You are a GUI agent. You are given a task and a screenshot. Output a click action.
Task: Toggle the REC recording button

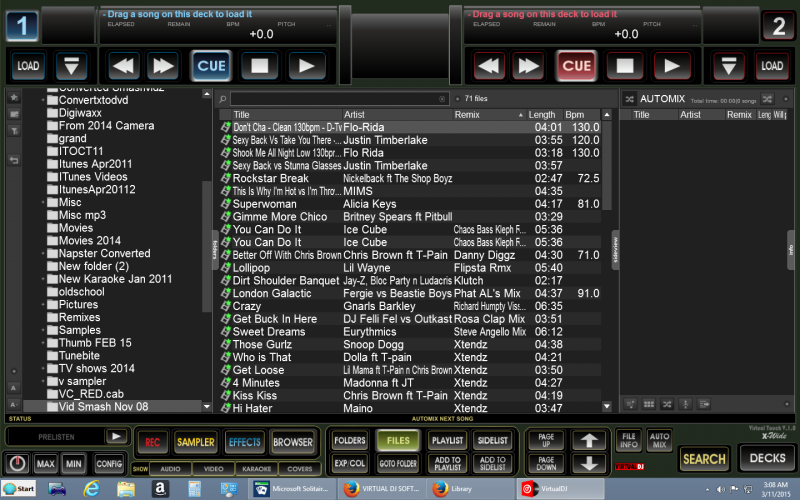[x=153, y=442]
